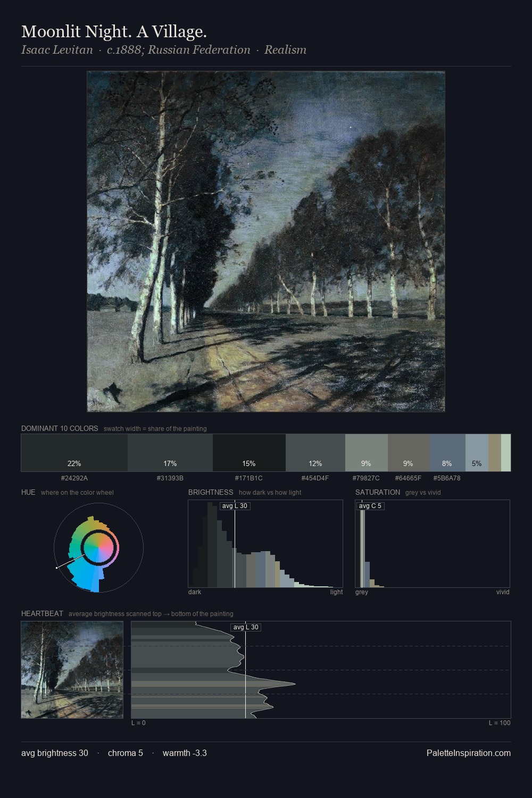Click the 'avg C 5' label
Screen dimensions: 532x798
pos(370,506)
